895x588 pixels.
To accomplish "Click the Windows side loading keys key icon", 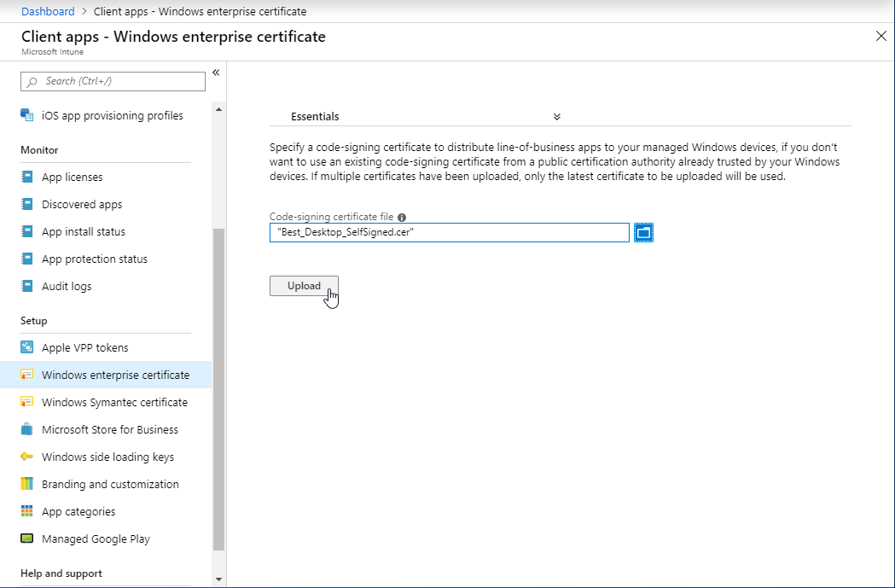I will [26, 457].
